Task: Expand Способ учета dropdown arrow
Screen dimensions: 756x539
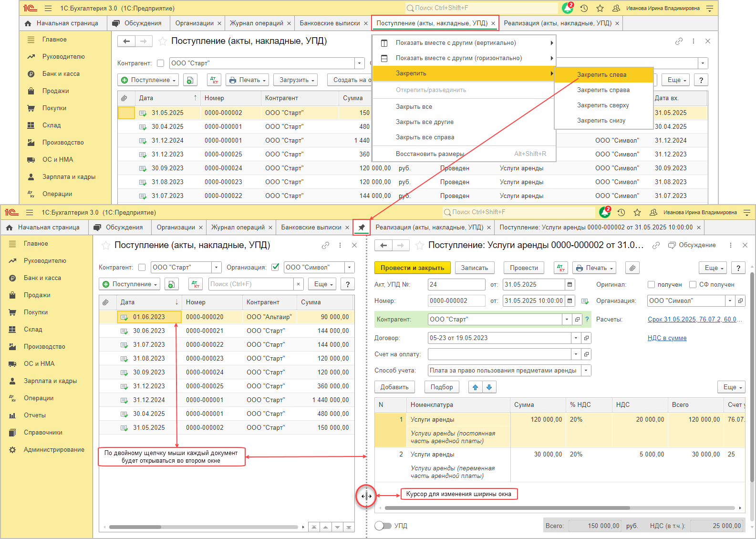Action: pyautogui.click(x=586, y=371)
